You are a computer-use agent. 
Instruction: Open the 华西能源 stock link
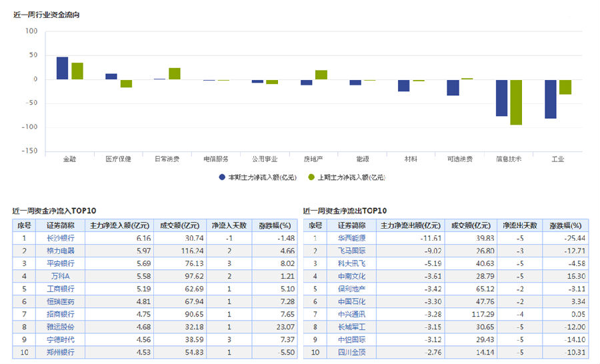[351, 238]
